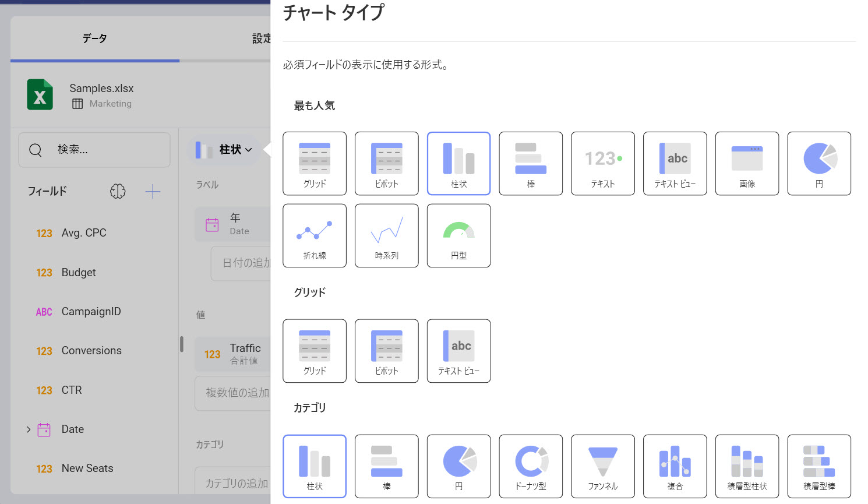Select the Conversions field in list
The image size is (868, 504).
tap(91, 351)
